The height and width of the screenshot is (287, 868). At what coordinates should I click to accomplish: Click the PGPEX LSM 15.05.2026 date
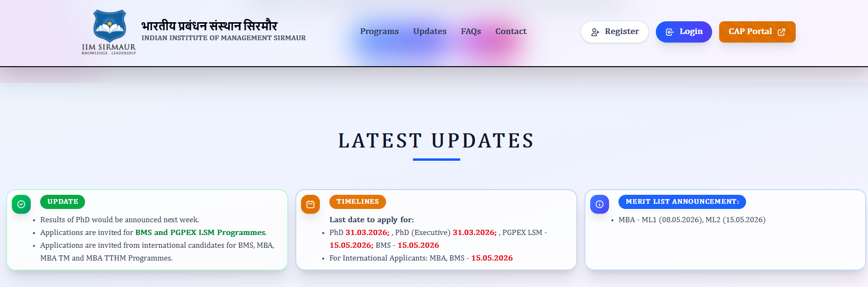pos(351,245)
